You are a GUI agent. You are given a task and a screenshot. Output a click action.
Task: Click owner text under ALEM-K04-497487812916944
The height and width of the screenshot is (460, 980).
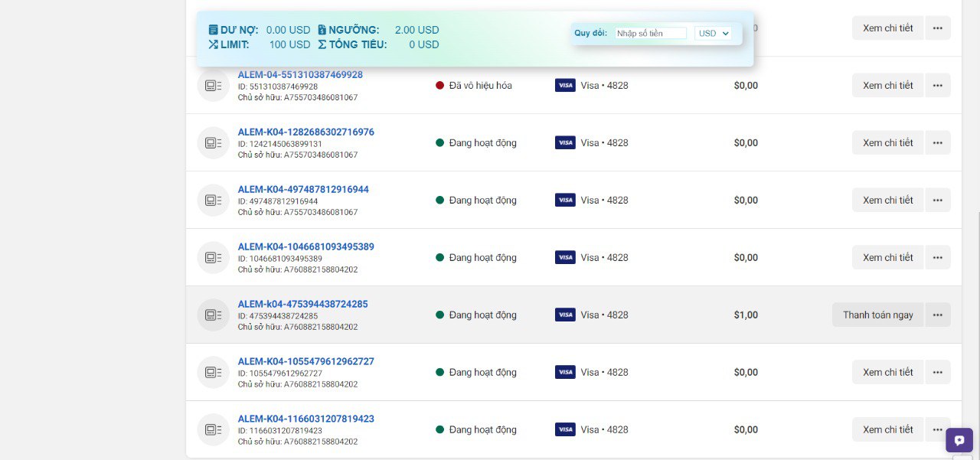coord(298,212)
